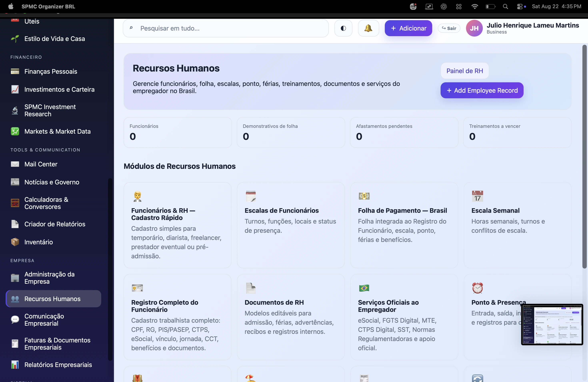This screenshot has height=382, width=588.
Task: Click the JH user avatar
Action: [474, 28]
